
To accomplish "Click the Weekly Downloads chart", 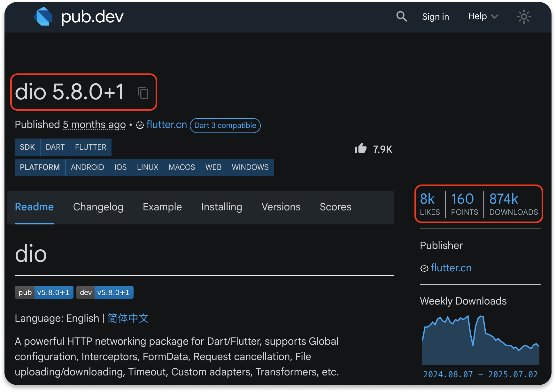I will [480, 342].
